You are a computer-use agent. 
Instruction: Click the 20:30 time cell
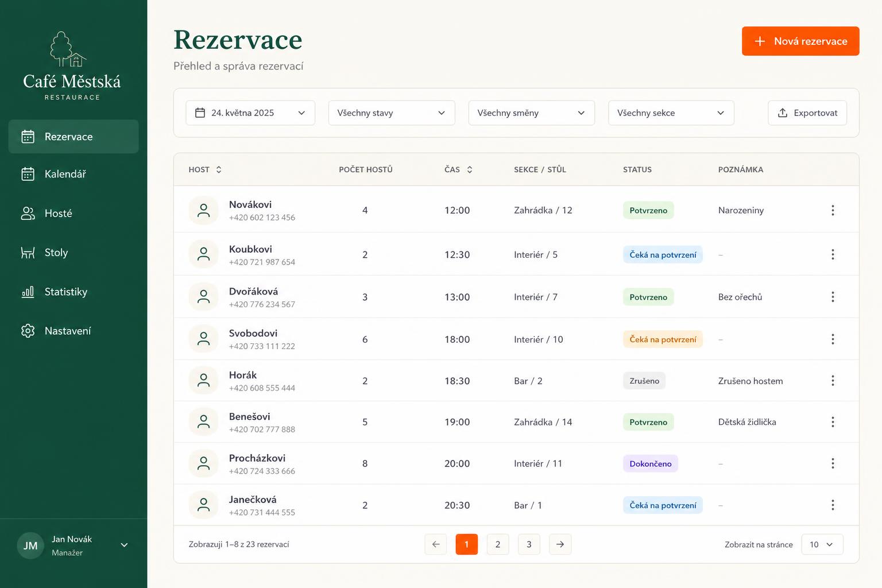pyautogui.click(x=457, y=505)
